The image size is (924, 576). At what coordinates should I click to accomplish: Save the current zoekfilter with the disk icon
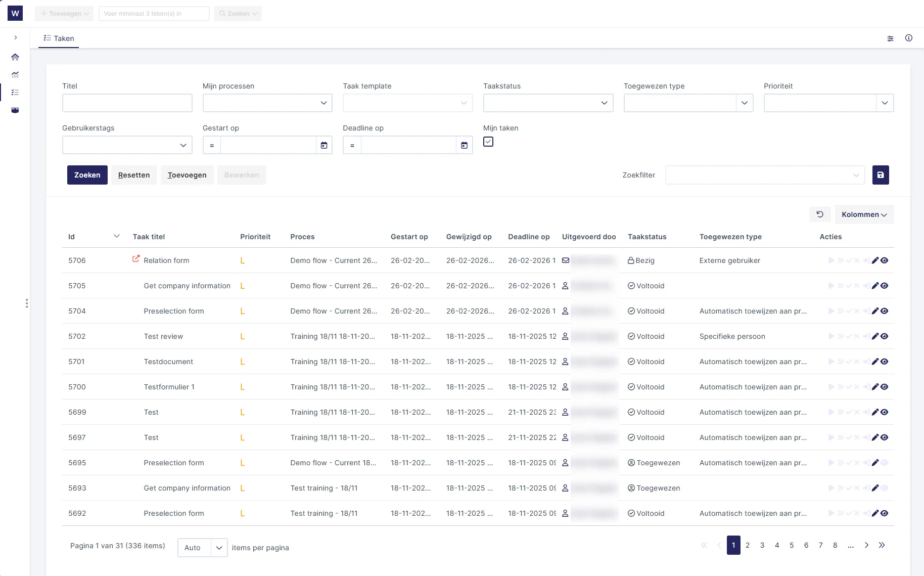click(x=881, y=175)
